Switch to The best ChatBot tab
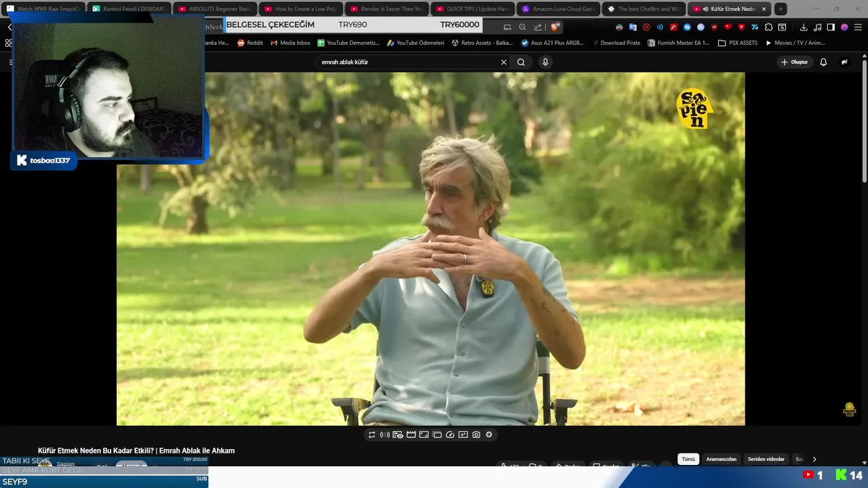Viewport: 868px width, 488px height. tap(644, 9)
